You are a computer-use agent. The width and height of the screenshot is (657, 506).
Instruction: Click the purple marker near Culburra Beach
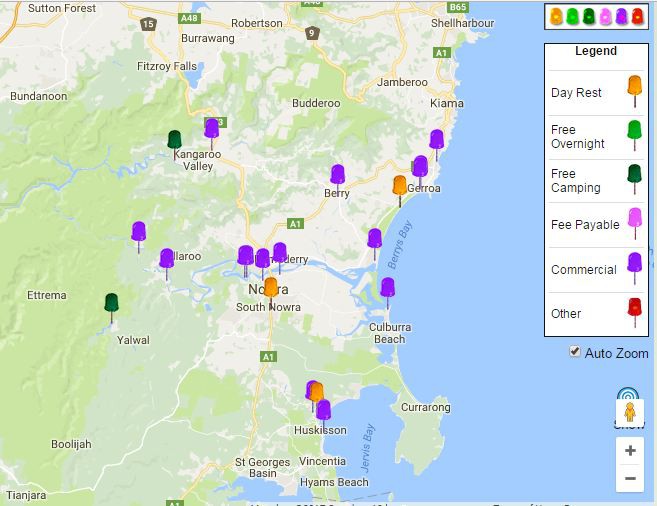(x=387, y=288)
